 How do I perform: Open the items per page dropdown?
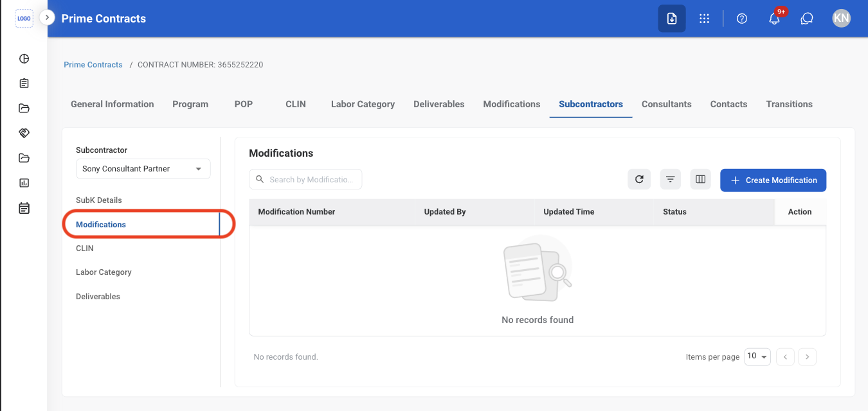(757, 356)
